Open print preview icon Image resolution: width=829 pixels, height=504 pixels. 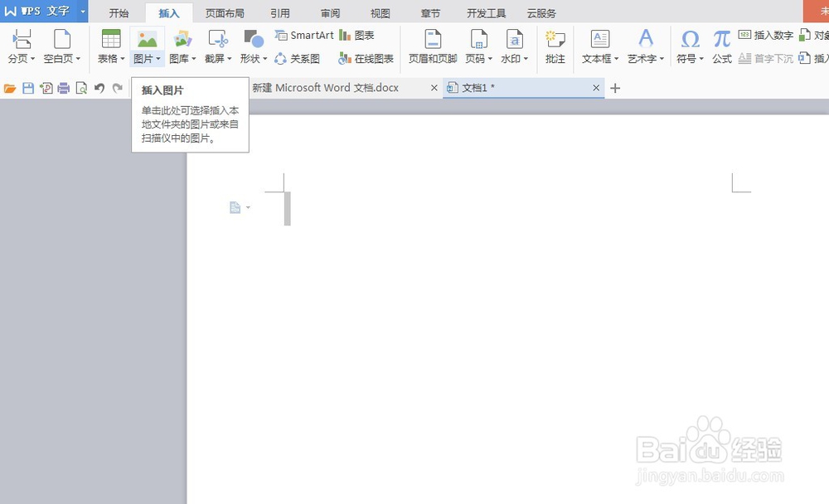(x=81, y=89)
